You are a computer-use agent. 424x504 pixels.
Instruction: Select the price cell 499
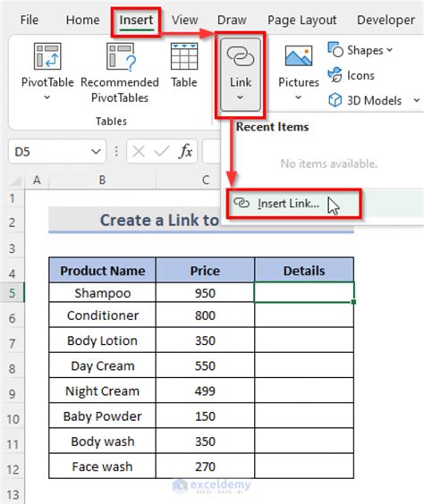[205, 391]
